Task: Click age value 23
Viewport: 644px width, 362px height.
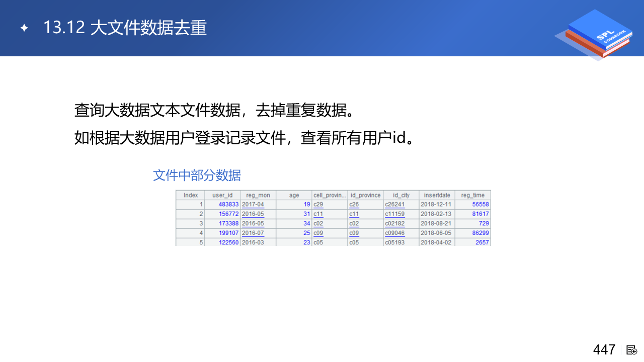Action: [307, 242]
